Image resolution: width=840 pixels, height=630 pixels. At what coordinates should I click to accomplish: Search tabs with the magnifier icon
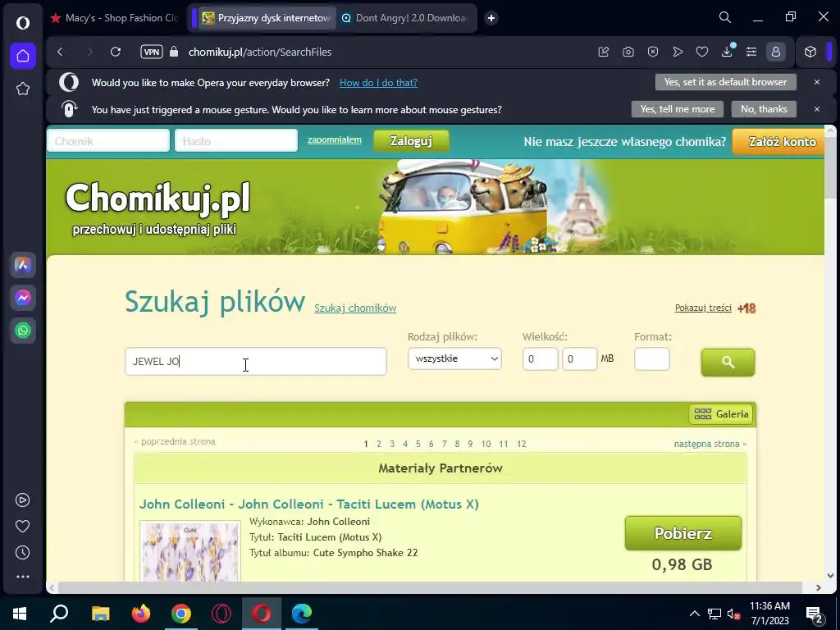725,18
